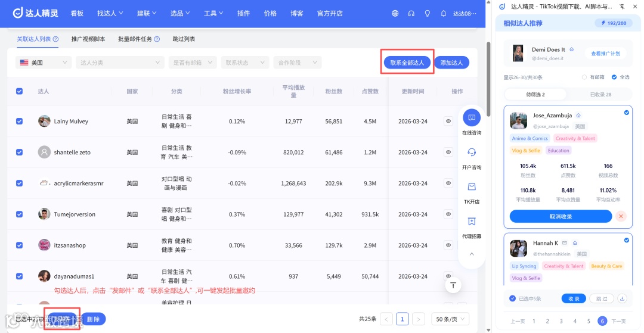Open the 50条/页 page size dropdown
The width and height of the screenshot is (644, 333).
click(450, 319)
